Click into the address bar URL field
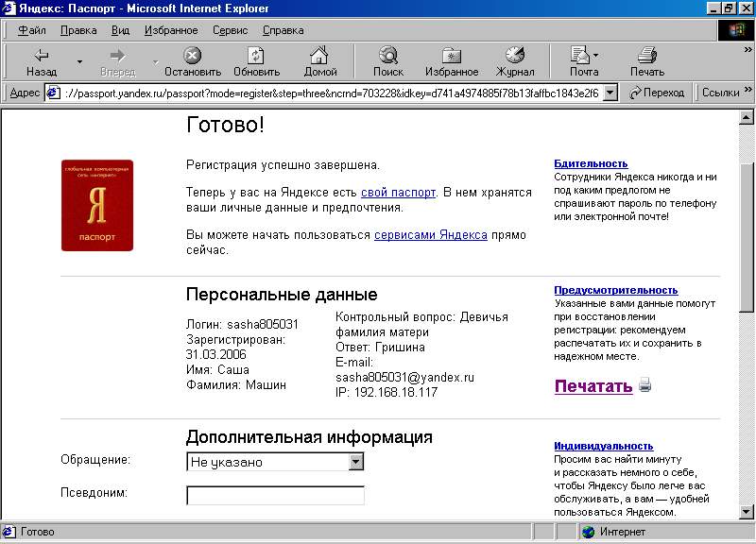756x544 pixels. point(332,93)
